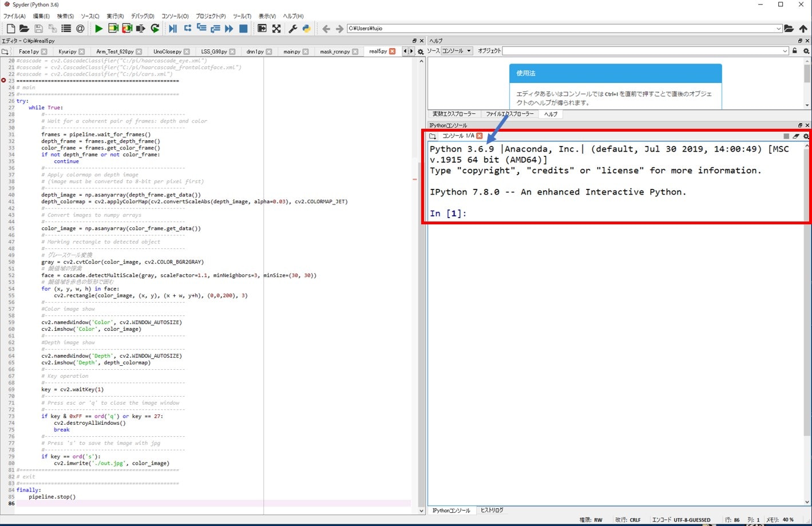Image resolution: width=812 pixels, height=526 pixels.
Task: Open the ツール(T) menu
Action: point(242,16)
